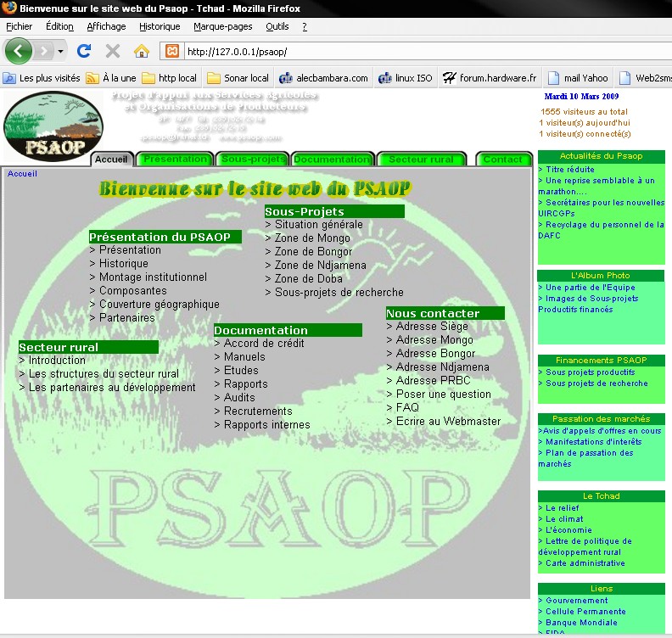672x638 pixels.
Task: Click the orange site favicon in address bar
Action: [x=171, y=51]
